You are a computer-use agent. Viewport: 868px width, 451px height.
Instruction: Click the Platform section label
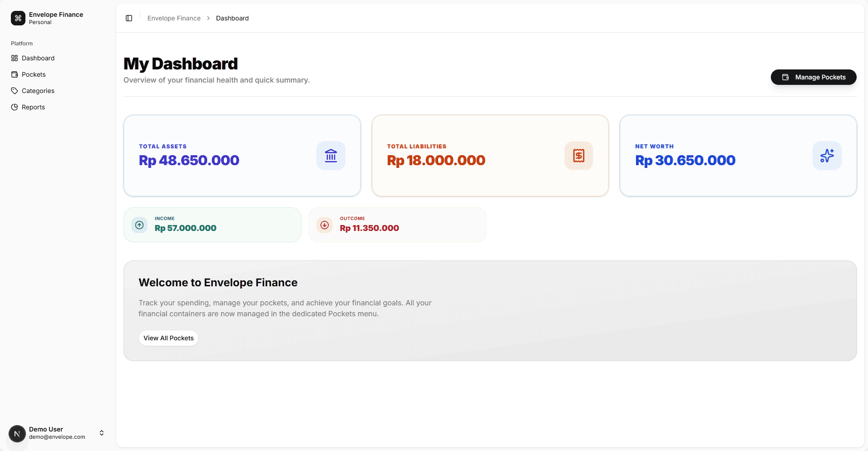coord(22,44)
